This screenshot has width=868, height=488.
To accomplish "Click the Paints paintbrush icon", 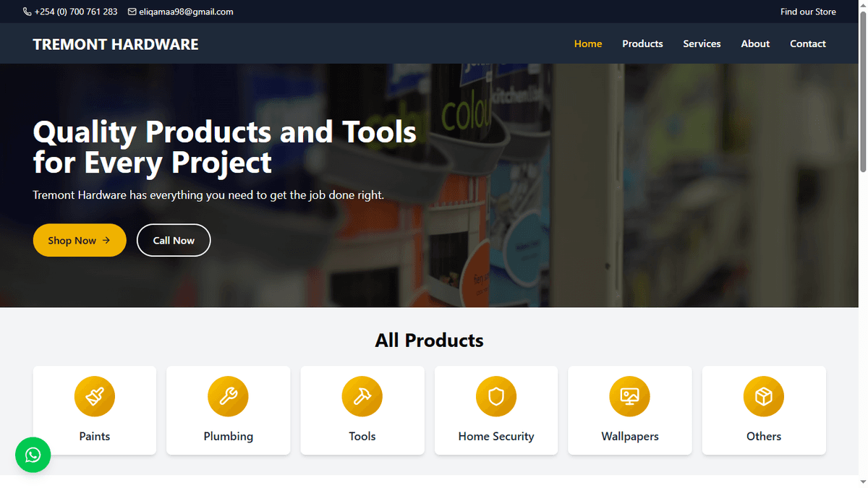I will click(94, 396).
